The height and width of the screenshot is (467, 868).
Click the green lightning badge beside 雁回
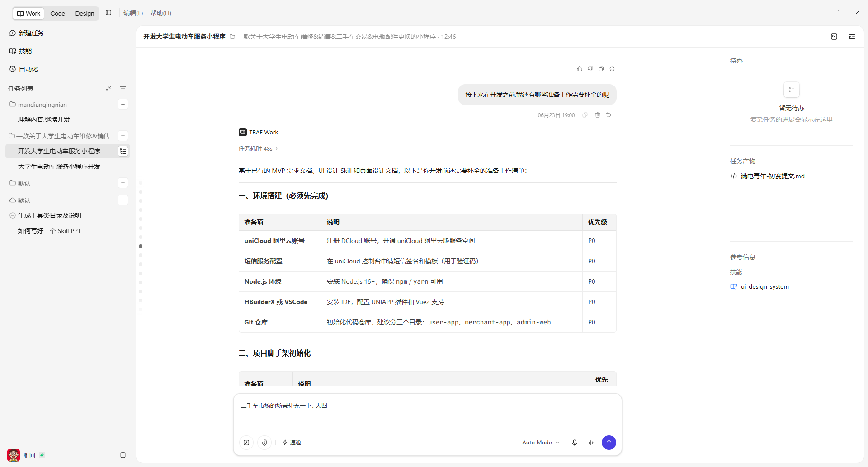(42, 455)
